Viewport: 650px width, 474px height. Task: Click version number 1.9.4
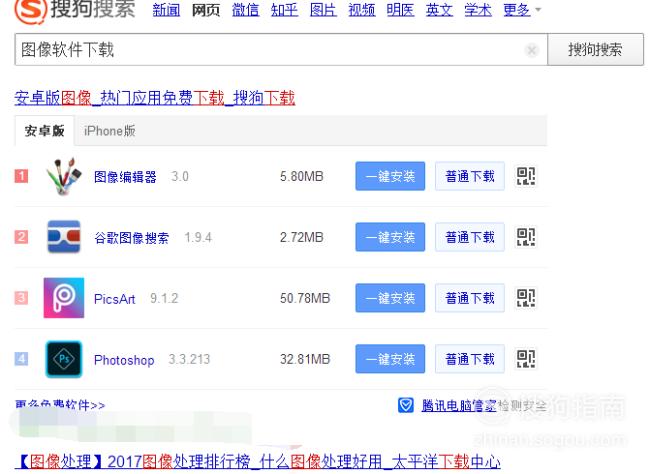(x=198, y=237)
